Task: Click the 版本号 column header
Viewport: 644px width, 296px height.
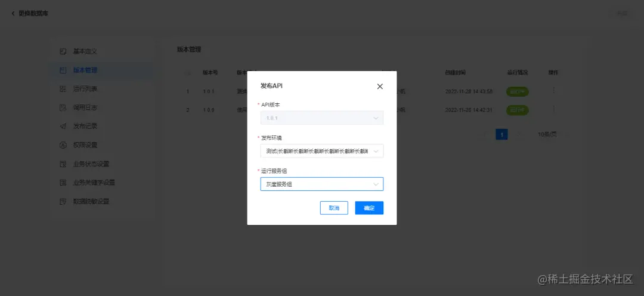Action: pyautogui.click(x=210, y=72)
